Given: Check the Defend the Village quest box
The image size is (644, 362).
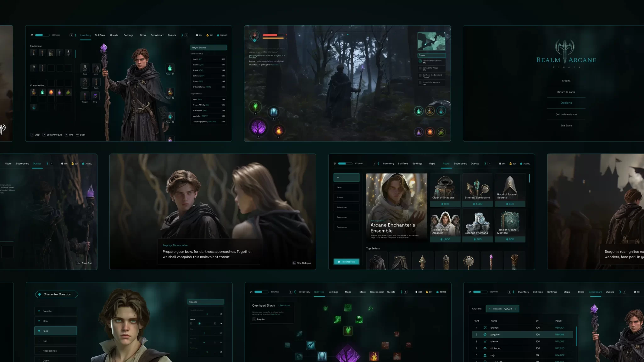Looking at the screenshot, I should 420,68.
